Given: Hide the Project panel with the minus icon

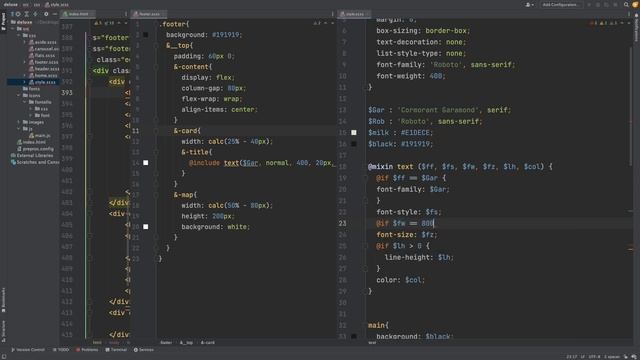Looking at the screenshot, I should 55,14.
